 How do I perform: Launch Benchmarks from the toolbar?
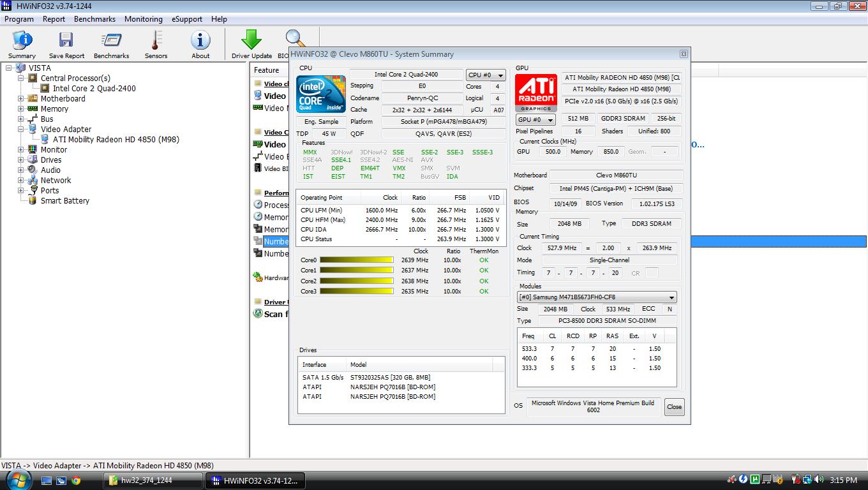(x=111, y=41)
